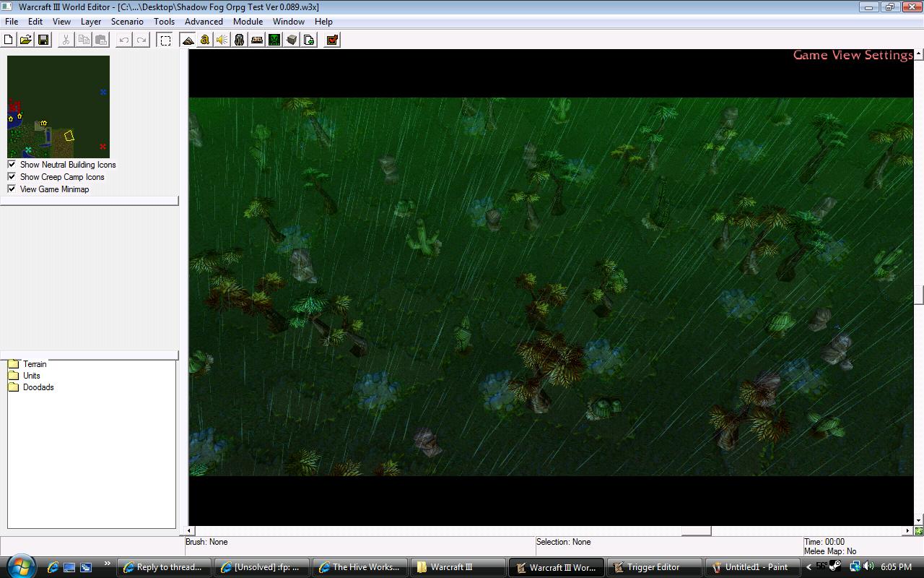Click the taskbar clock 6:05 PM
The width and height of the screenshot is (924, 578).
(x=896, y=567)
